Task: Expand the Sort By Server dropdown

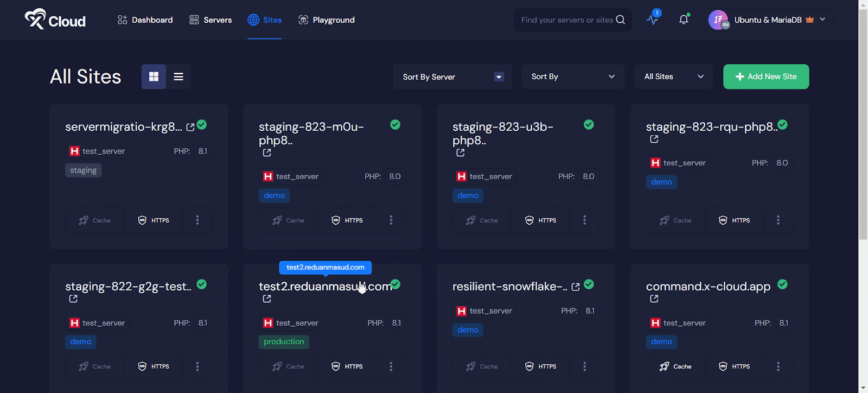Action: click(x=452, y=77)
